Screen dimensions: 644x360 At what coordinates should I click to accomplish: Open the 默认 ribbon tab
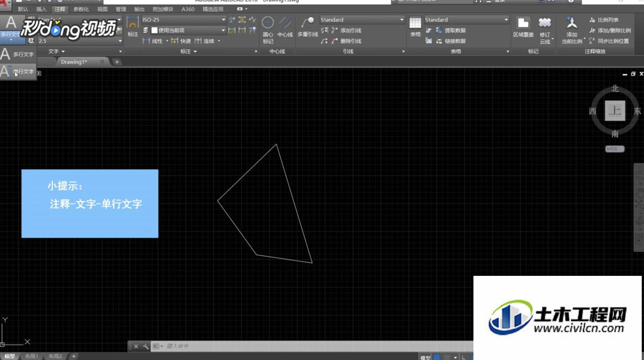[x=23, y=9]
